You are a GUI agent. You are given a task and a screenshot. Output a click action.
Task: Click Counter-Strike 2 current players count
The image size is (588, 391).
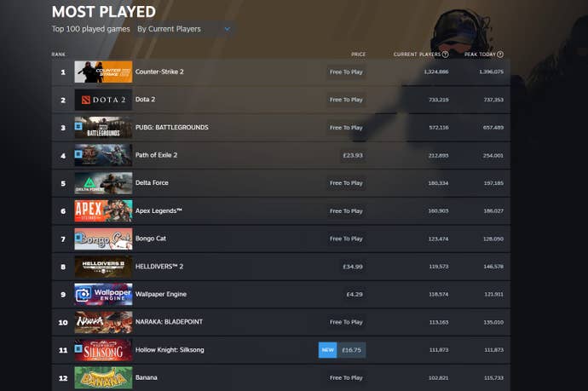pyautogui.click(x=436, y=72)
